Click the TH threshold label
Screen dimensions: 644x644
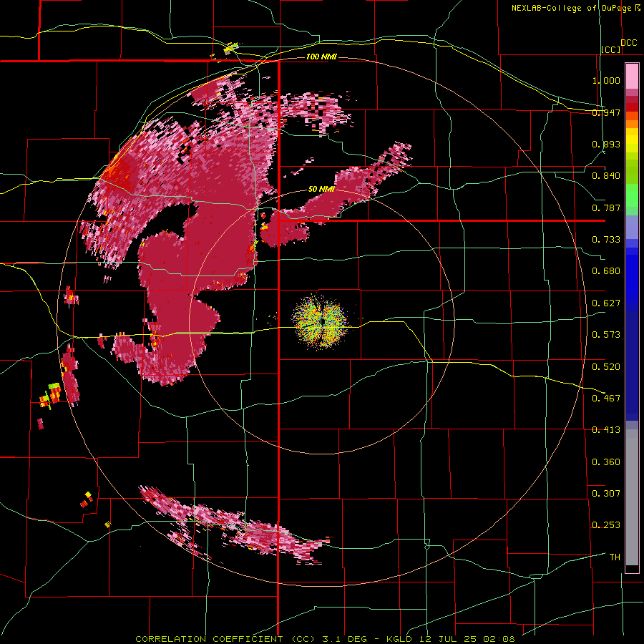(x=615, y=557)
